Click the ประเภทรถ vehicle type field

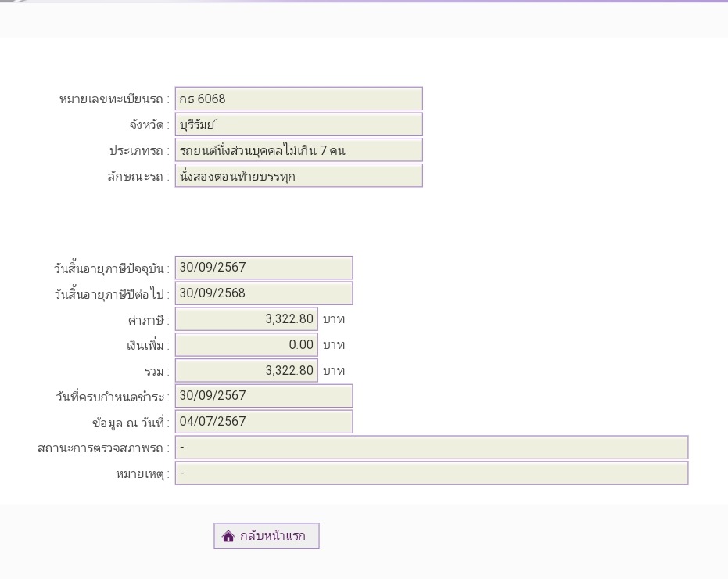299,149
